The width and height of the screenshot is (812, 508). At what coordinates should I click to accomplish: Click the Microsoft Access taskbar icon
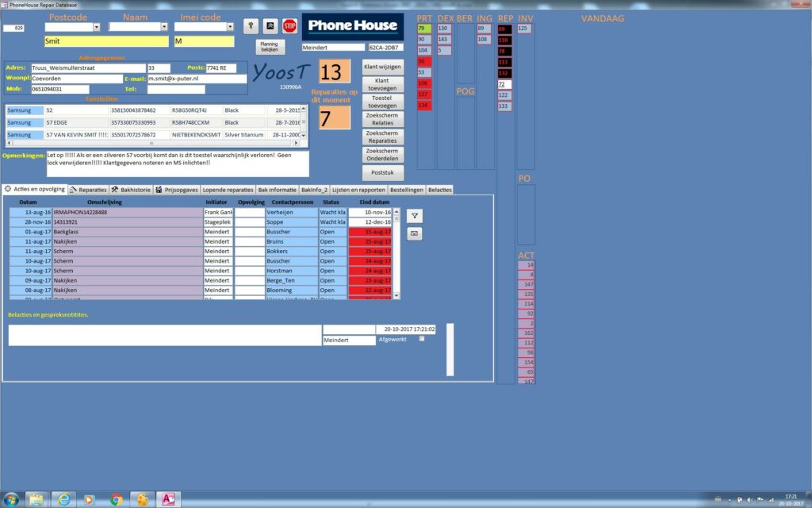point(169,499)
